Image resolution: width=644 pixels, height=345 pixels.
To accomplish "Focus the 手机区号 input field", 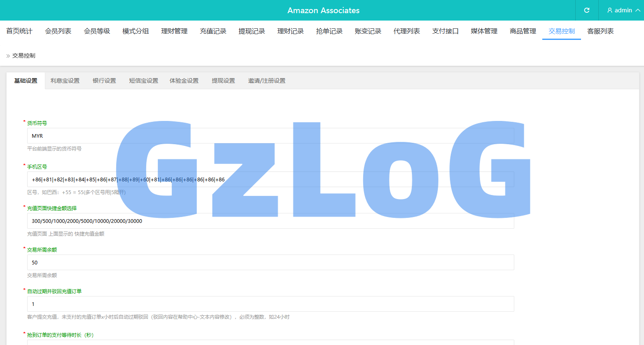I will 271,180.
